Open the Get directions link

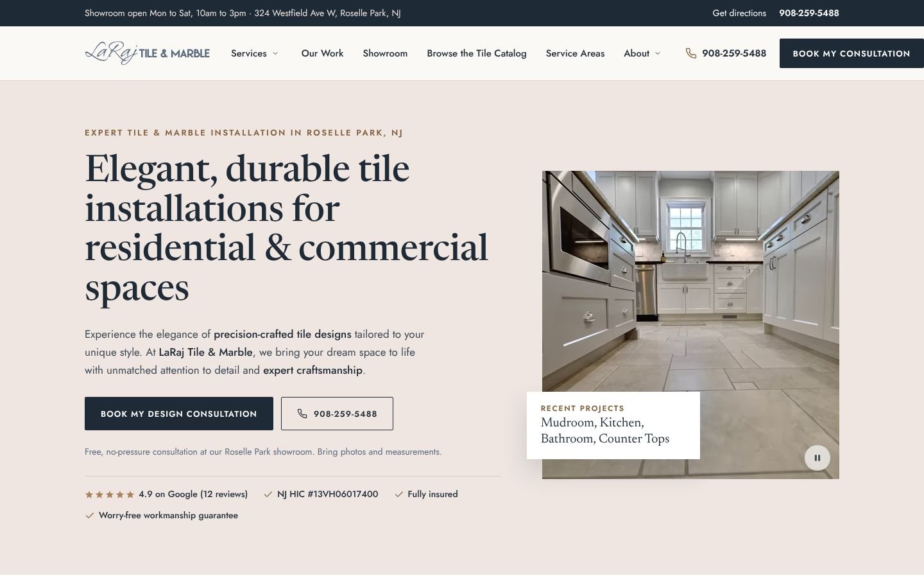pos(739,13)
